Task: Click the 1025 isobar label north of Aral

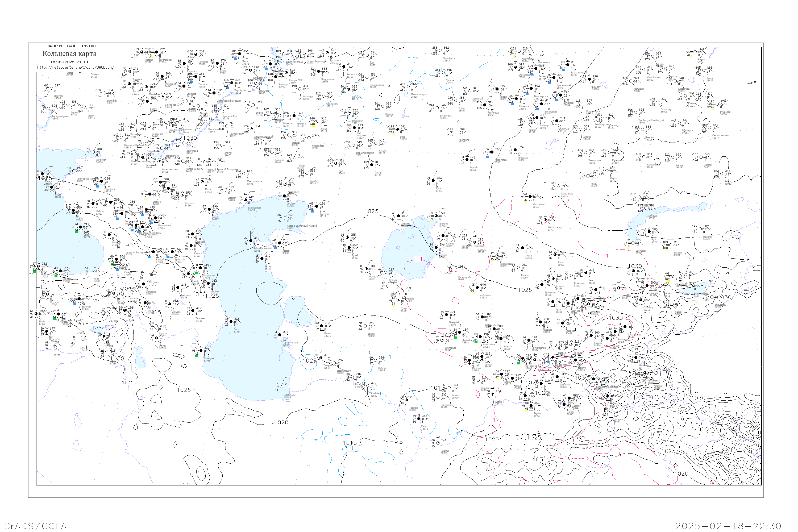Action: click(x=371, y=211)
